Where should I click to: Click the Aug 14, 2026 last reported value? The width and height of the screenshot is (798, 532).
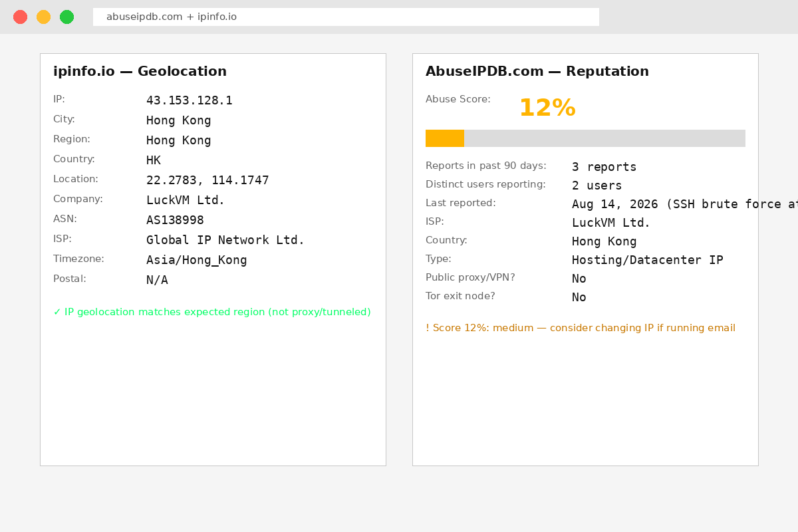pyautogui.click(x=685, y=204)
